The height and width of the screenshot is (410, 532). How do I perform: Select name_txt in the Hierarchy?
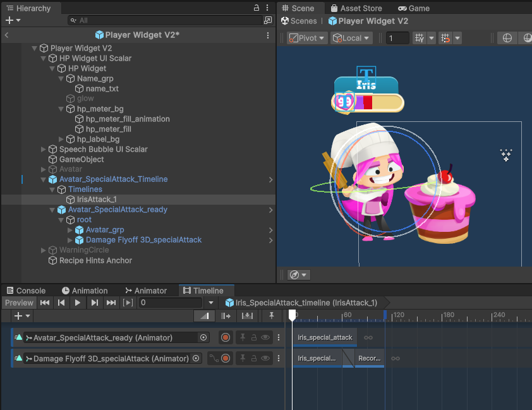[102, 89]
